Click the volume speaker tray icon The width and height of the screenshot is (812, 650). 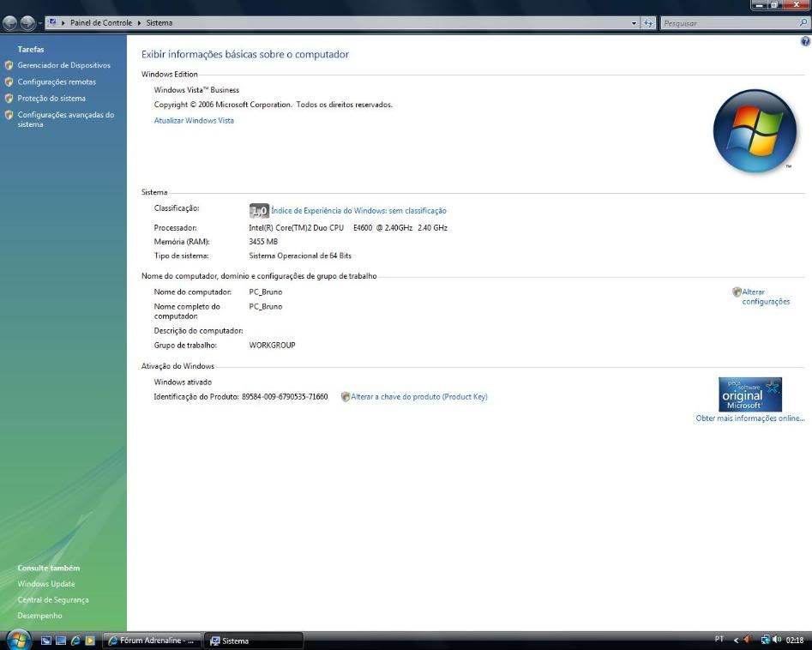point(776,641)
